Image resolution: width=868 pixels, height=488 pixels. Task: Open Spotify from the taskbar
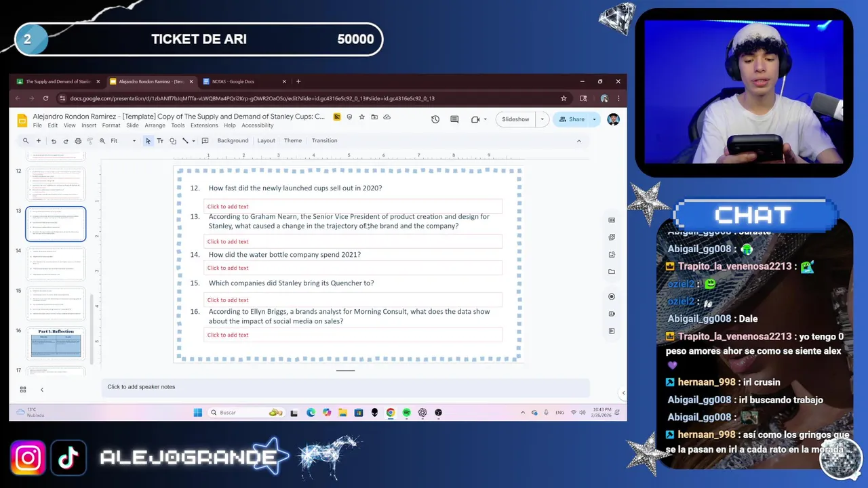tap(406, 413)
